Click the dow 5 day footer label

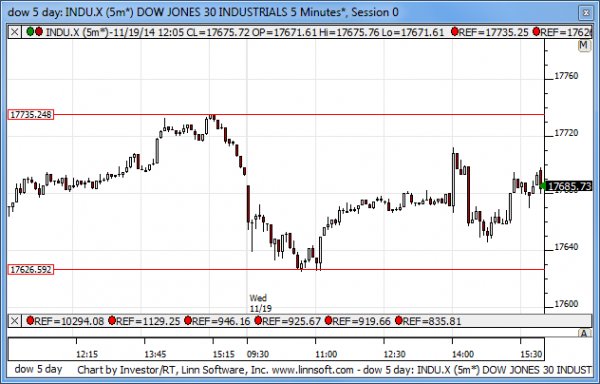tap(38, 369)
